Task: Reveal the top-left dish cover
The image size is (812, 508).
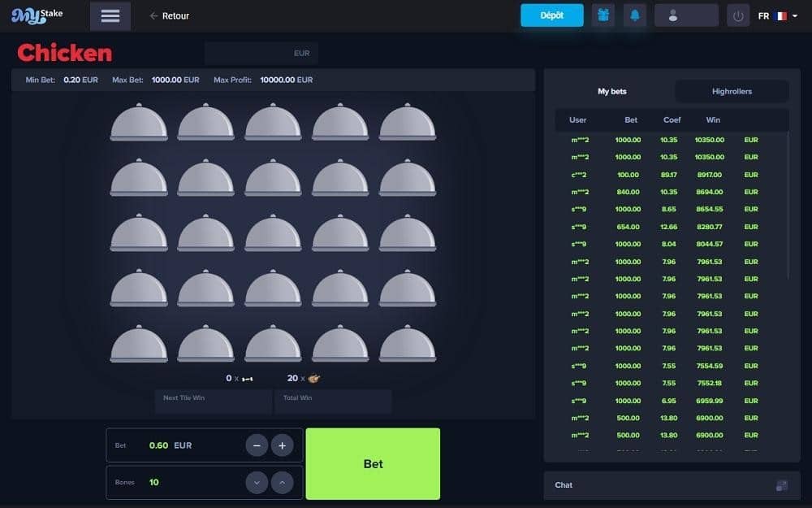Action: click(139, 123)
